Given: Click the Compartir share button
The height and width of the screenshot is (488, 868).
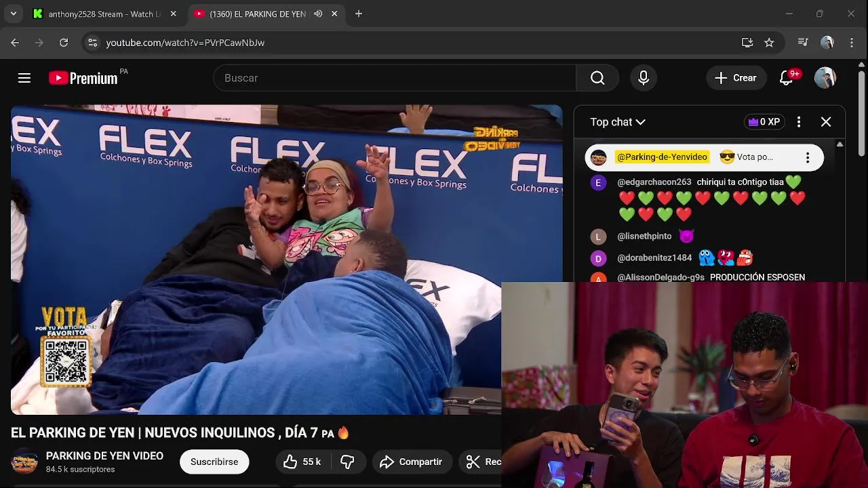Looking at the screenshot, I should pos(411,462).
